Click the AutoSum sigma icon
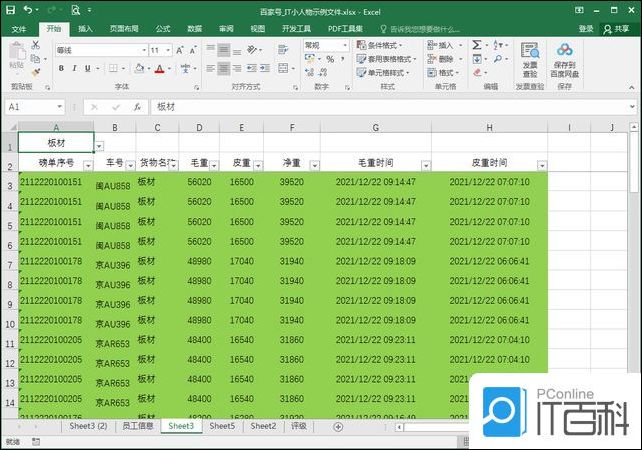Viewport: 642px width, 450px height. pos(477,45)
